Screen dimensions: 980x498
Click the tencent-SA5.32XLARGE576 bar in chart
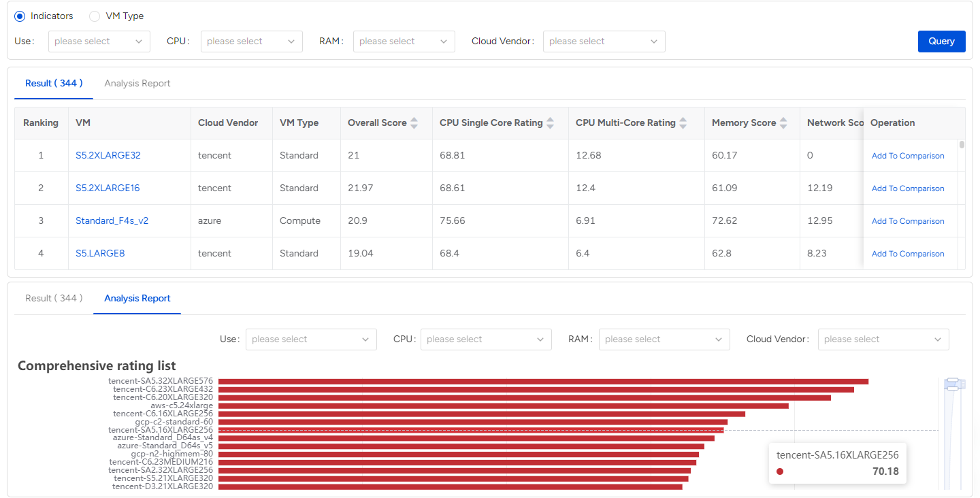[x=542, y=382]
